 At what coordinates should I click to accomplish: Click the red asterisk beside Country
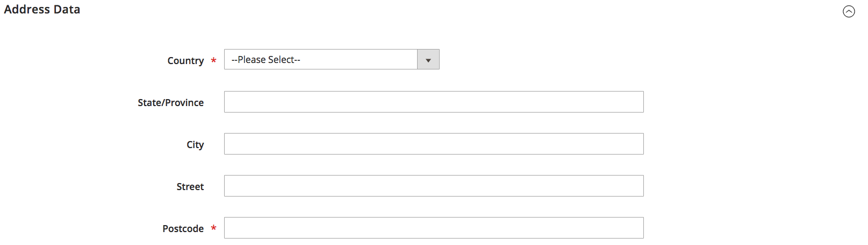tap(213, 60)
